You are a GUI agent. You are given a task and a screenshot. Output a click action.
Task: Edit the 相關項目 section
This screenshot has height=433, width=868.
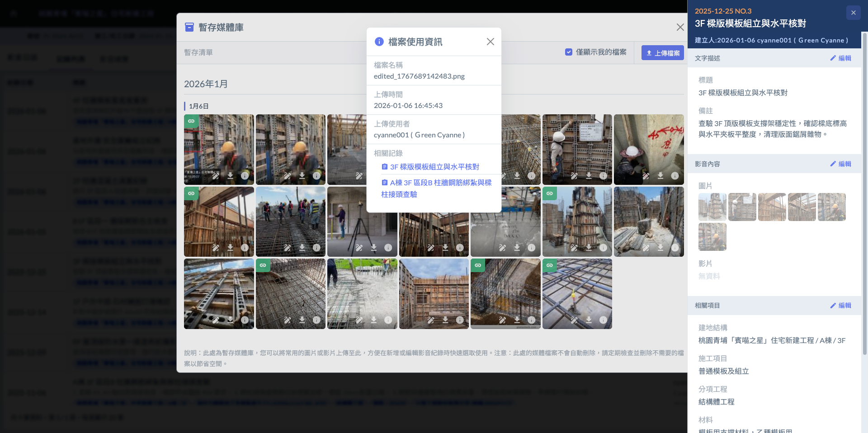[840, 305]
